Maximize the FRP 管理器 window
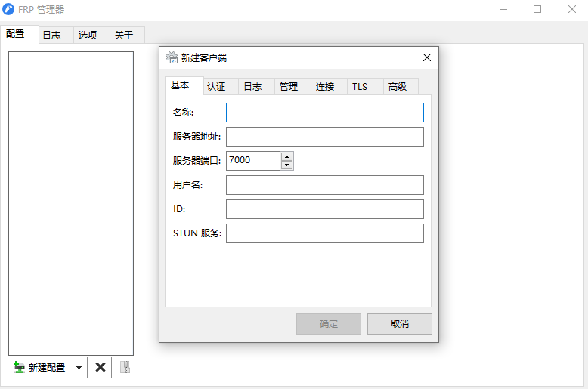 coord(537,9)
